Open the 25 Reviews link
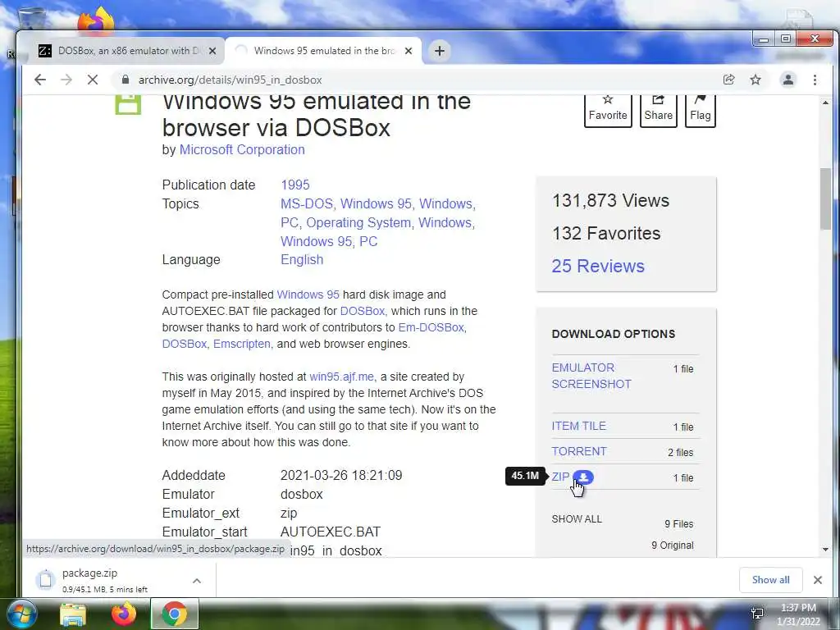This screenshot has width=840, height=630. click(598, 267)
